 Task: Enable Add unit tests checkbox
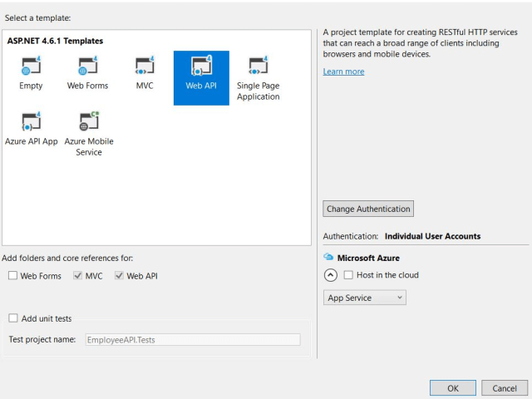(x=13, y=318)
